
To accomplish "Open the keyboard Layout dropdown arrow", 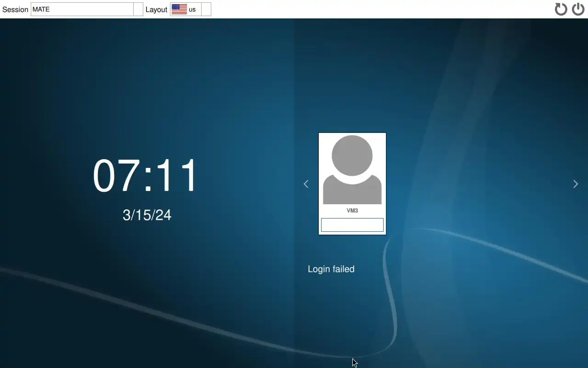I will (x=206, y=9).
